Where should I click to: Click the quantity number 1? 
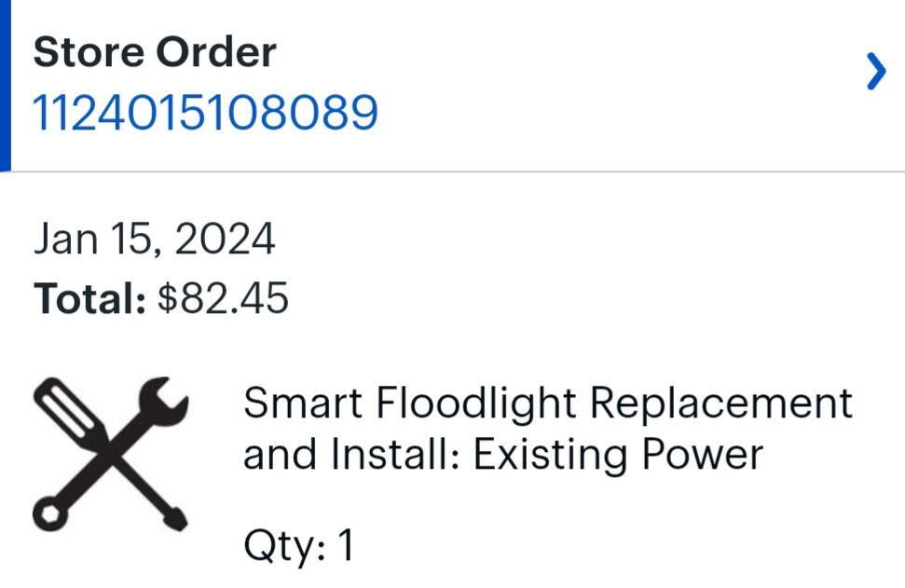(346, 545)
